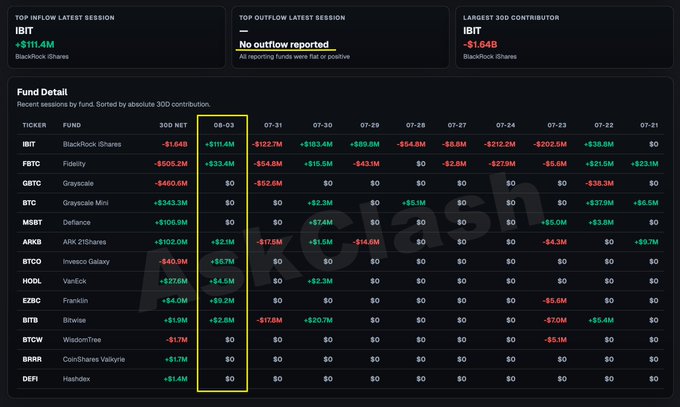Click the Fund Detail section title

pos(42,92)
